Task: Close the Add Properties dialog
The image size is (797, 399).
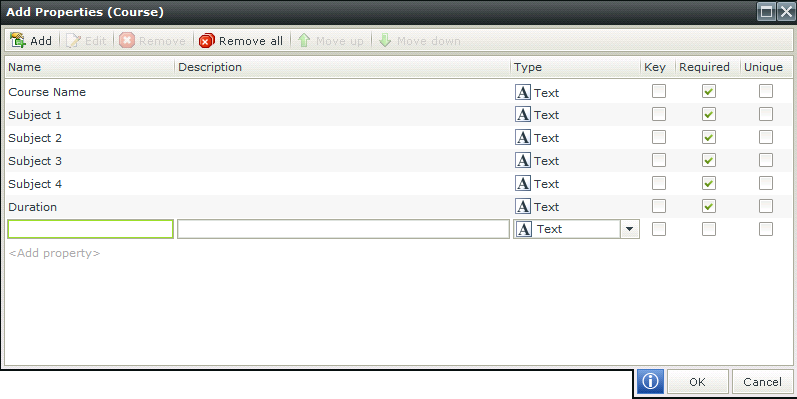Action: 785,12
